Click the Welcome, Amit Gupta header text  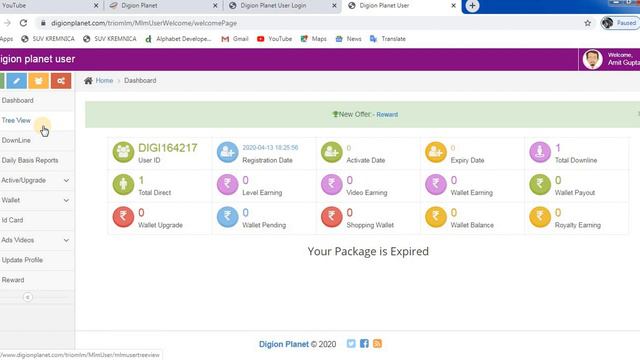[624, 59]
